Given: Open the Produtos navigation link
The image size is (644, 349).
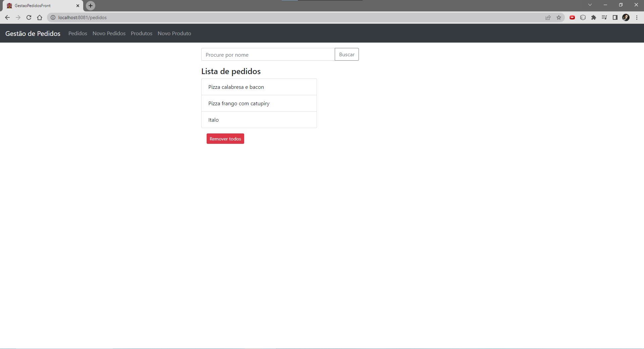Looking at the screenshot, I should (141, 33).
